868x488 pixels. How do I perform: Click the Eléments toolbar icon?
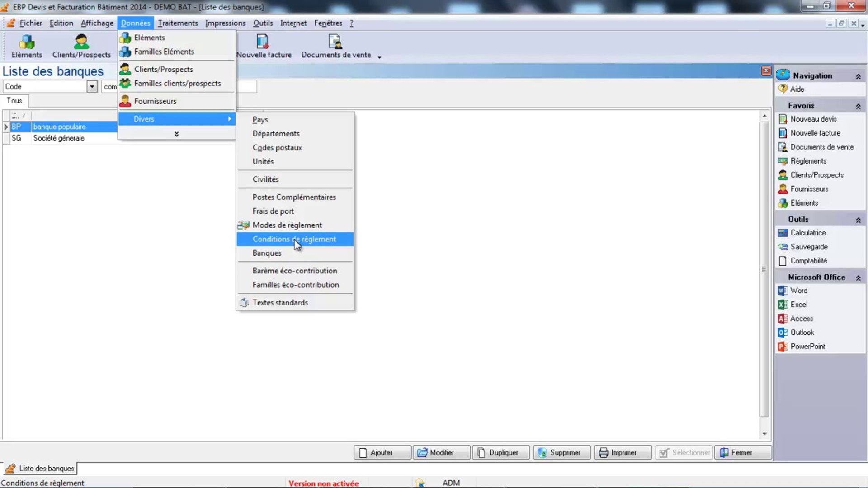27,46
